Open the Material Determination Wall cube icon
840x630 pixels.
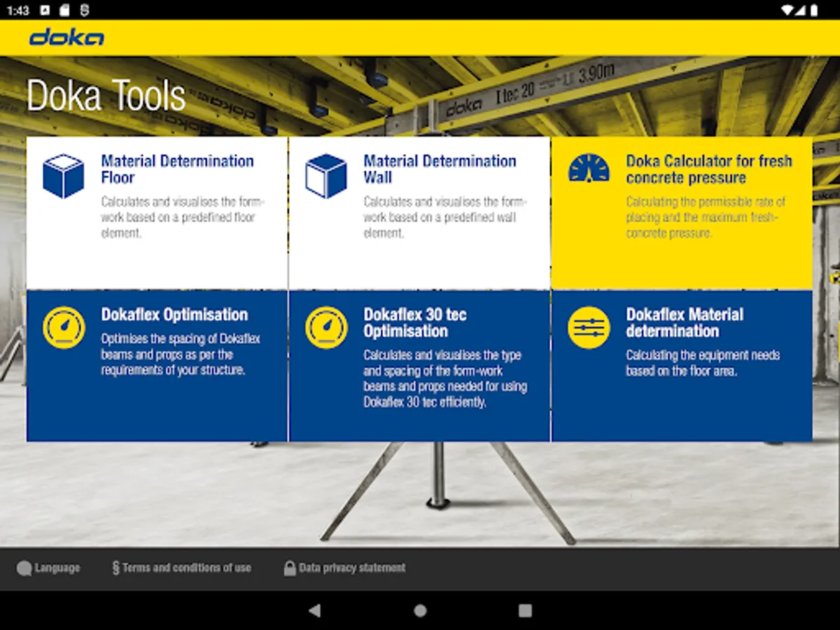[326, 176]
